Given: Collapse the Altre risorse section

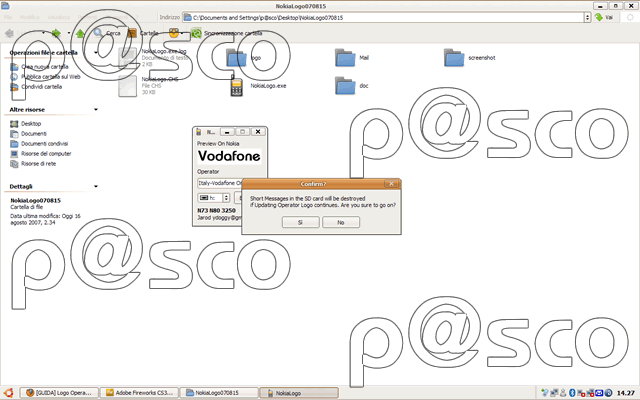Looking at the screenshot, I should (96, 109).
